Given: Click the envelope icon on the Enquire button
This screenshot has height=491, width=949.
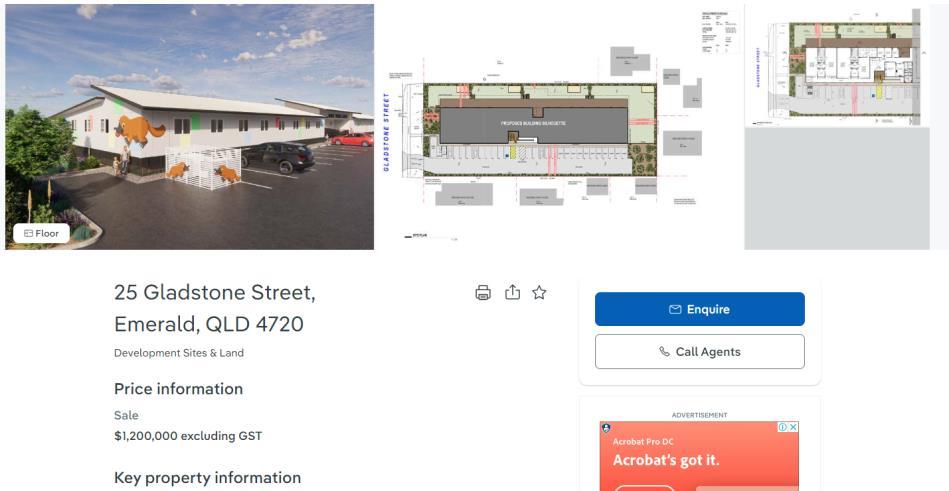Looking at the screenshot, I should (675, 309).
